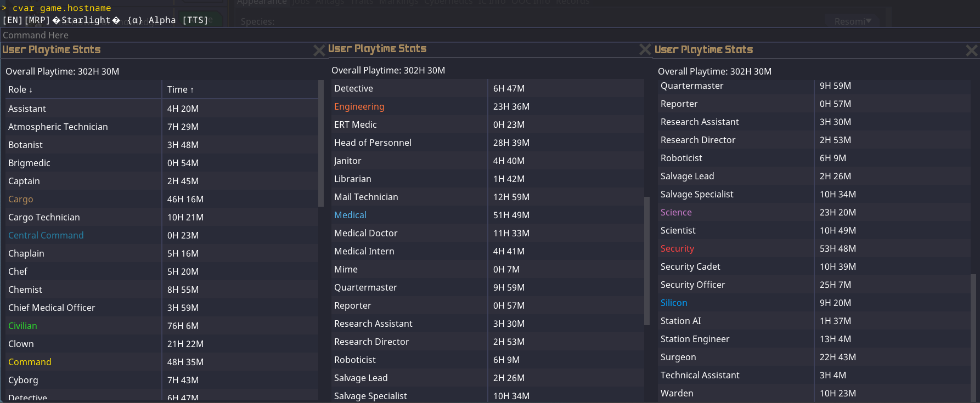Sort by the Role column header

[x=20, y=89]
